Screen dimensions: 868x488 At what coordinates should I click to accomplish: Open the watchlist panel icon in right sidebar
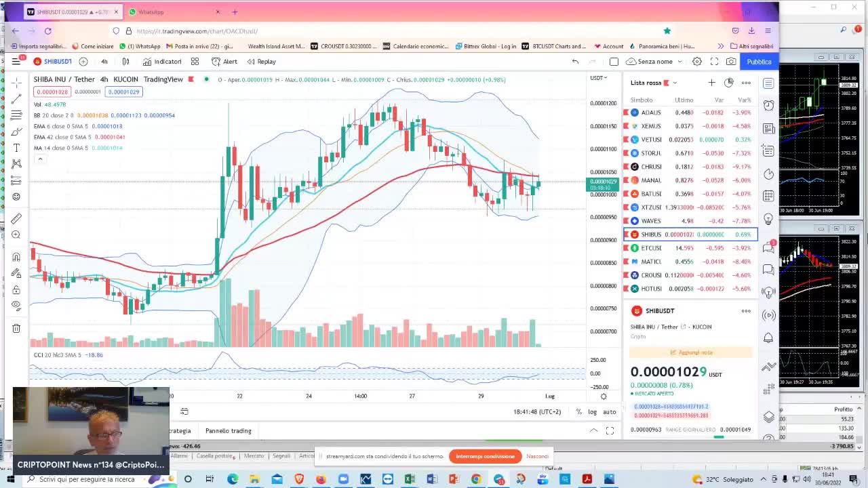pos(768,83)
